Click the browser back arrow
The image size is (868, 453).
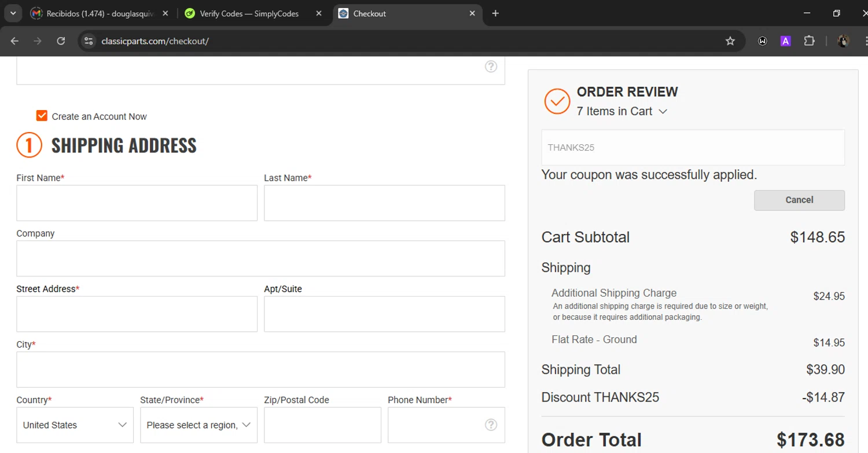click(15, 41)
